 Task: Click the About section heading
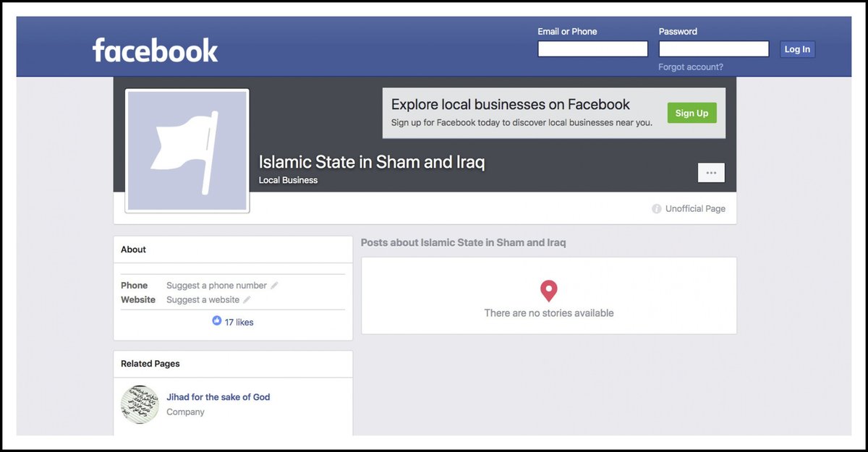(x=133, y=250)
